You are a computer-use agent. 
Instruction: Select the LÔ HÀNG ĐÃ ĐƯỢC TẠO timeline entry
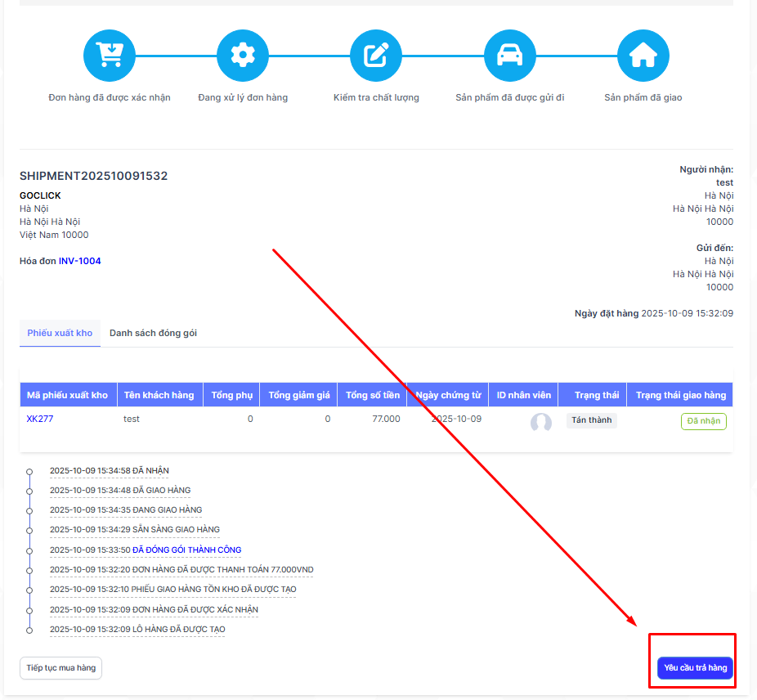pyautogui.click(x=137, y=630)
